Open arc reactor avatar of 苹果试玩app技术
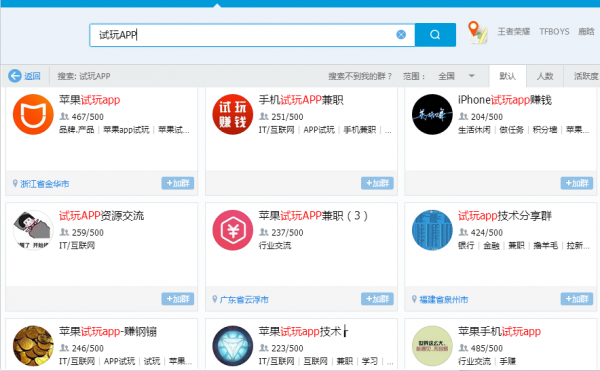 (x=233, y=346)
